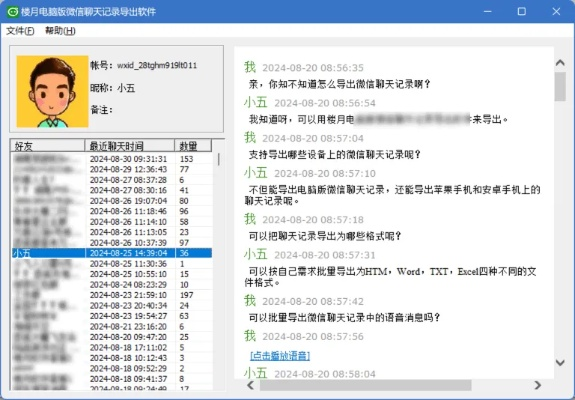Sort by the 最近聊天时间 column header
Image resolution: width=575 pixels, height=400 pixels.
(129, 146)
